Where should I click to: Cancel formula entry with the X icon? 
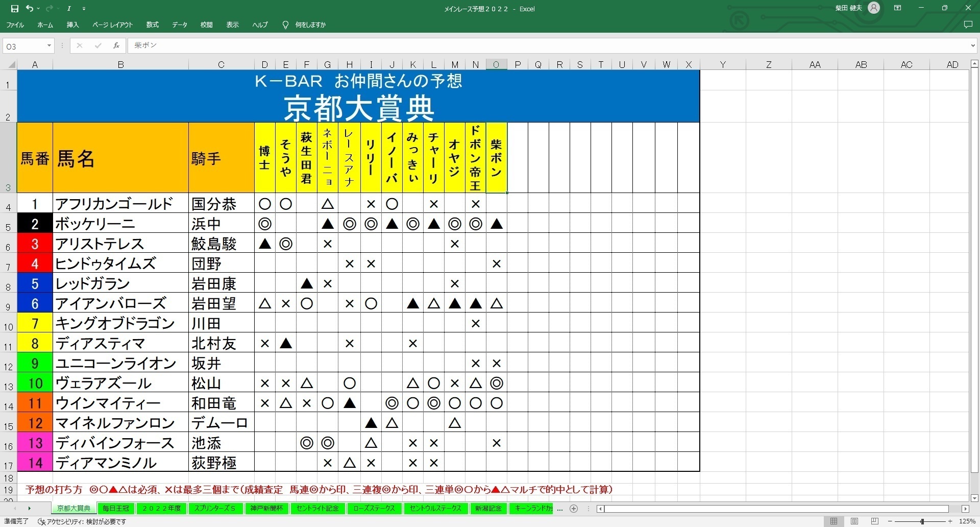click(x=79, y=45)
